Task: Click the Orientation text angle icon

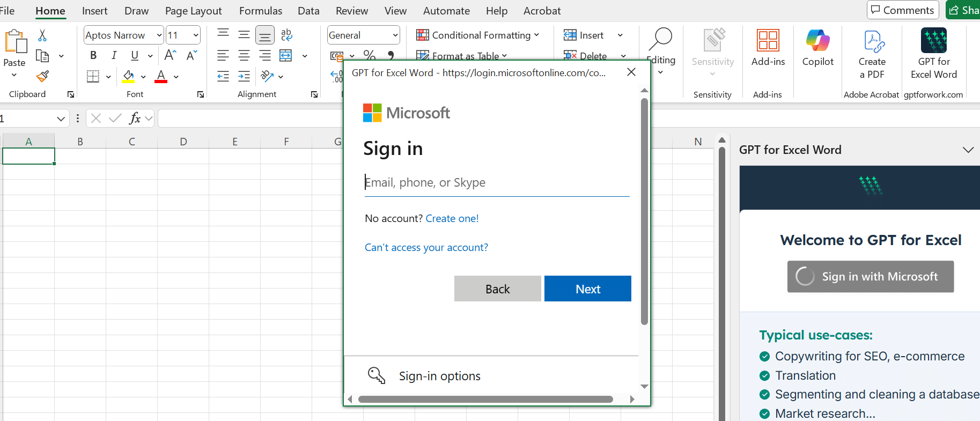Action: coord(267,76)
